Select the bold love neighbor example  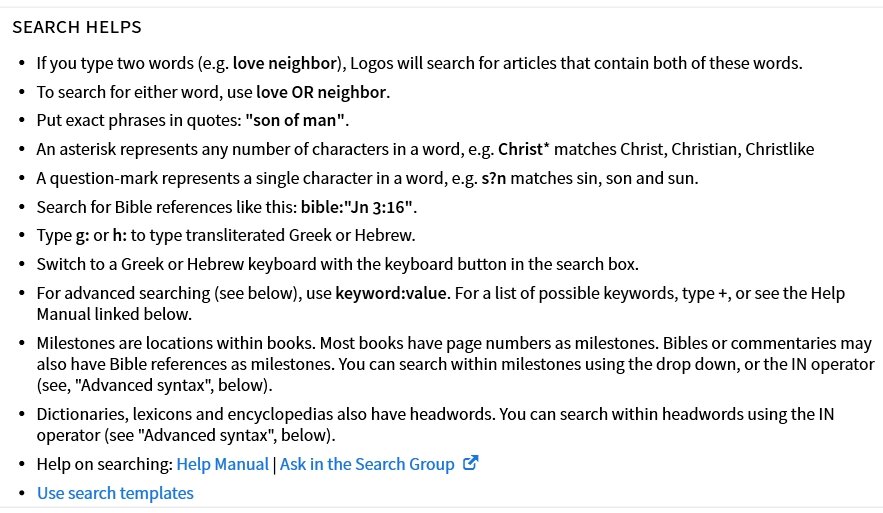pyautogui.click(x=284, y=63)
